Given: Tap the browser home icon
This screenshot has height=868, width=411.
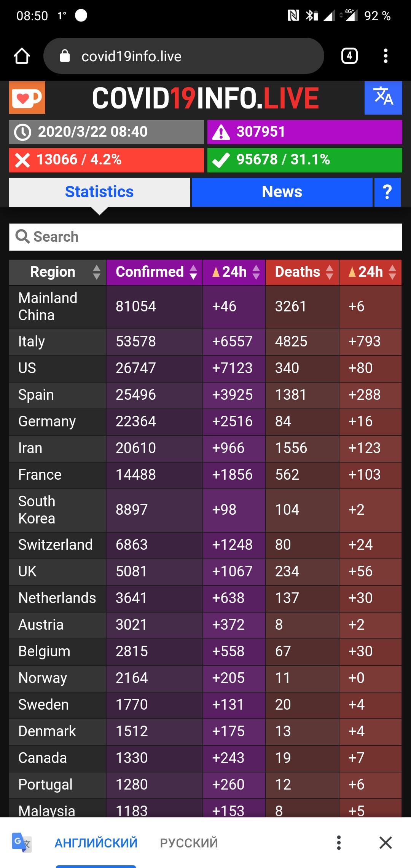Looking at the screenshot, I should pos(22,56).
